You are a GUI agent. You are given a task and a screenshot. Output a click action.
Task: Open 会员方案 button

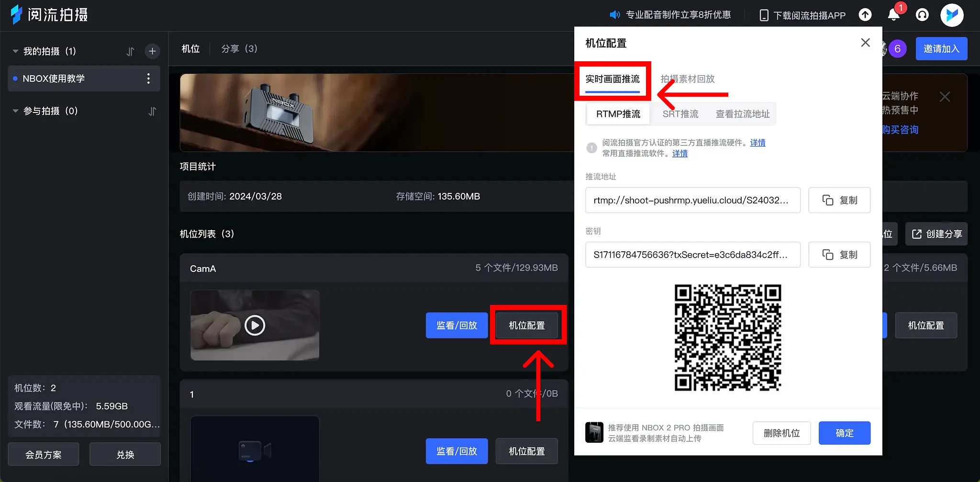pyautogui.click(x=44, y=454)
